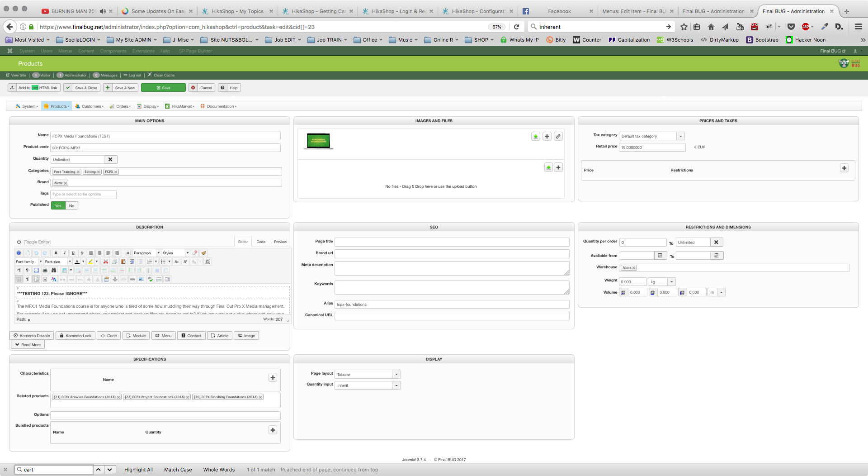Viewport: 868px width, 476px height.
Task: Click the Save & Close button
Action: (x=82, y=88)
